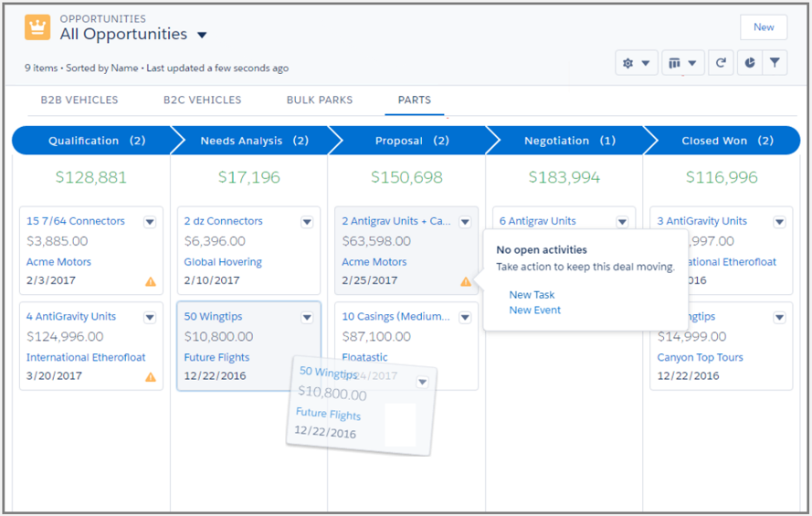Click New Event in the activities popup

pyautogui.click(x=534, y=311)
